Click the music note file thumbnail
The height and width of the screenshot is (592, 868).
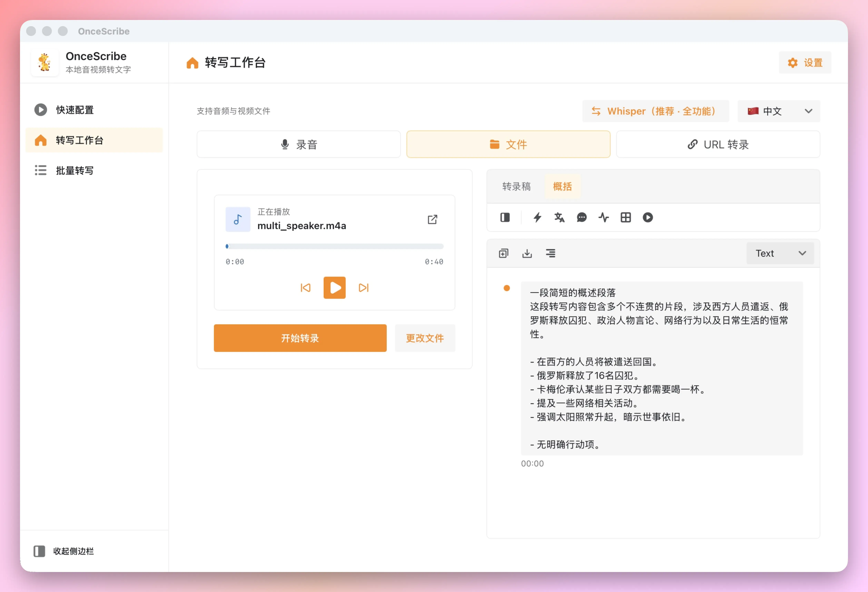point(238,219)
